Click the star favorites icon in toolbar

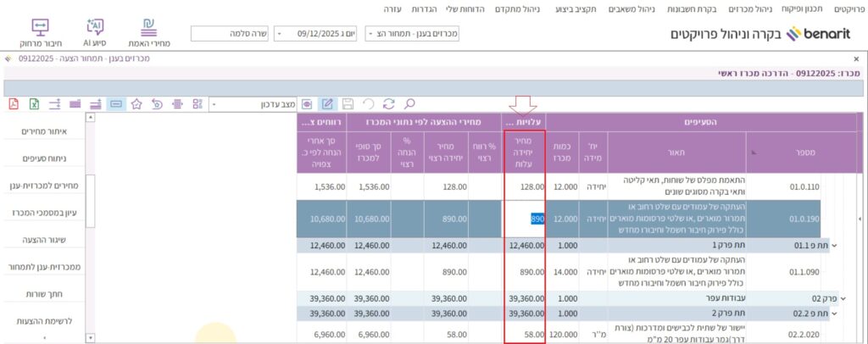[x=136, y=104]
